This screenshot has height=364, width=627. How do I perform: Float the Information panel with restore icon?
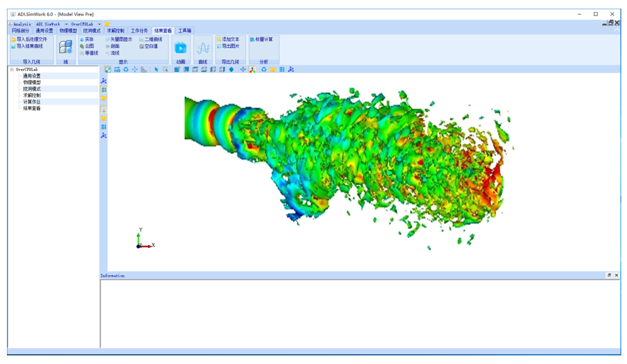click(609, 275)
